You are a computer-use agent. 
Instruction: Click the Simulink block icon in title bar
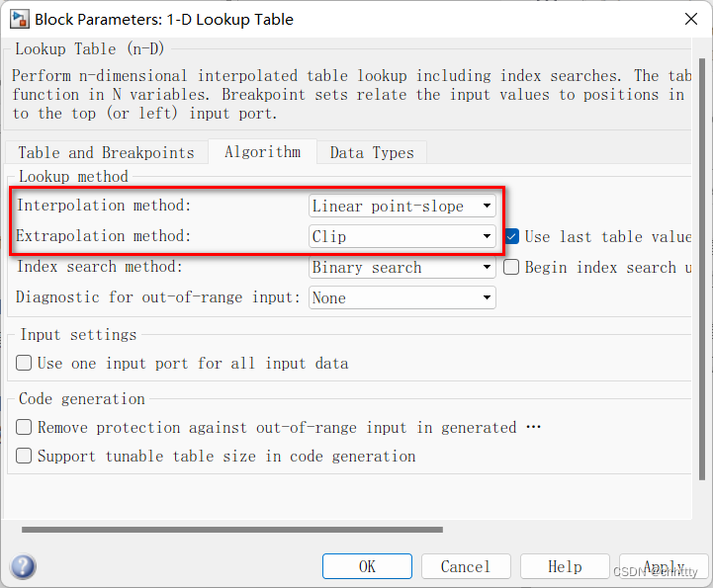pyautogui.click(x=20, y=20)
